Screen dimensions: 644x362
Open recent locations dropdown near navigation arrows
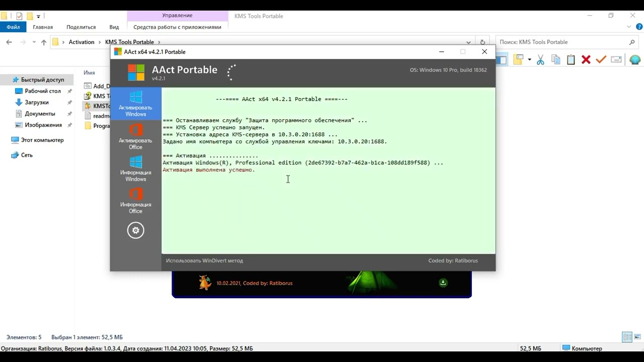(34, 42)
